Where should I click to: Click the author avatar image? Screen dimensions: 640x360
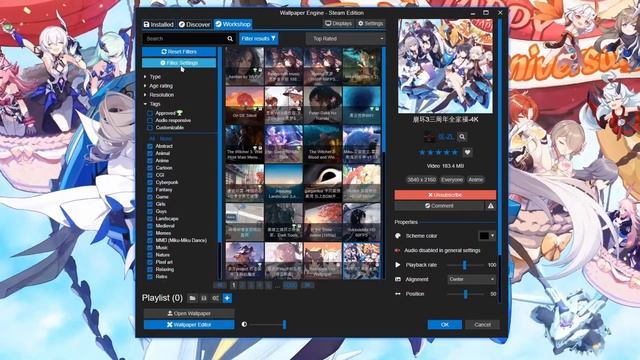coord(429,137)
